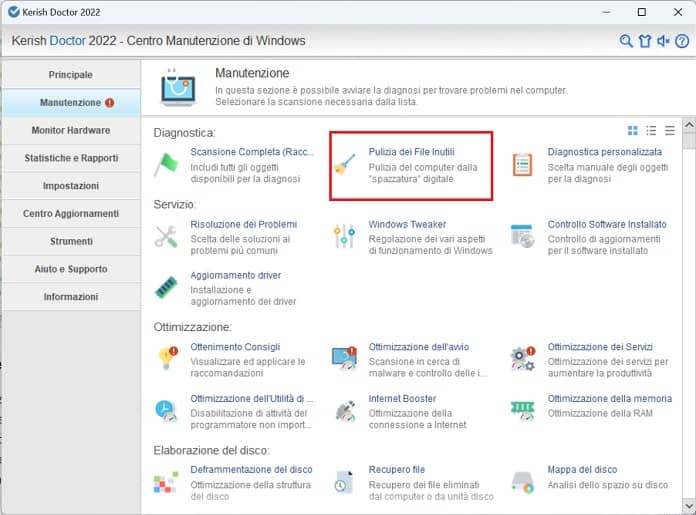Open Statistiche e Rapporti section
The image size is (696, 515).
[x=71, y=158]
